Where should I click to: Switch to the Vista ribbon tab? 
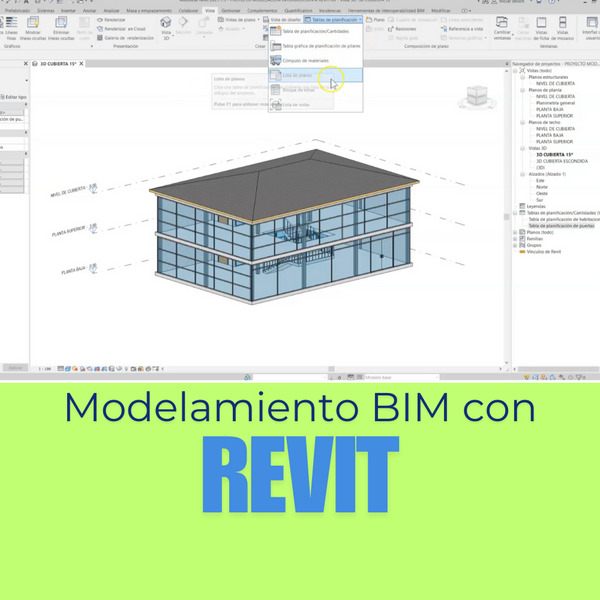(210, 10)
